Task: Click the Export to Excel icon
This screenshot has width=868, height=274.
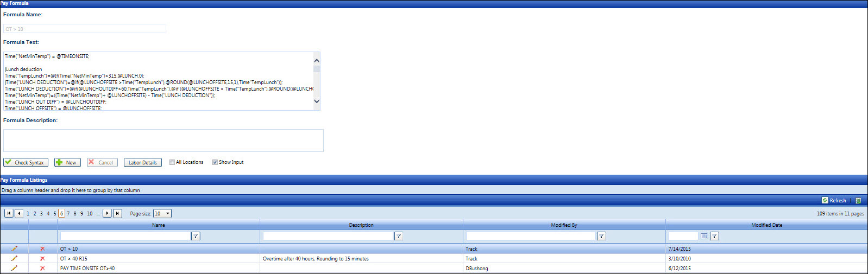Action: pyautogui.click(x=858, y=201)
